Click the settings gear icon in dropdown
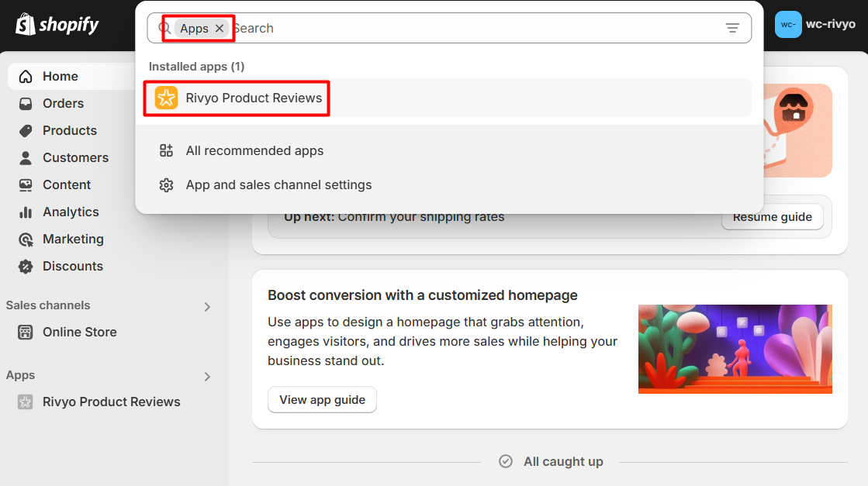The width and height of the screenshot is (868, 486). (166, 184)
